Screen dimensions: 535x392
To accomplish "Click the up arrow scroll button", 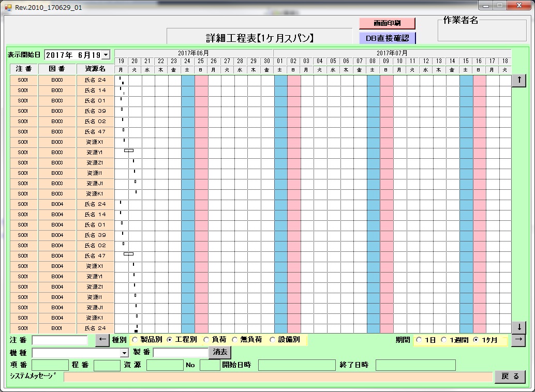I will tap(518, 81).
